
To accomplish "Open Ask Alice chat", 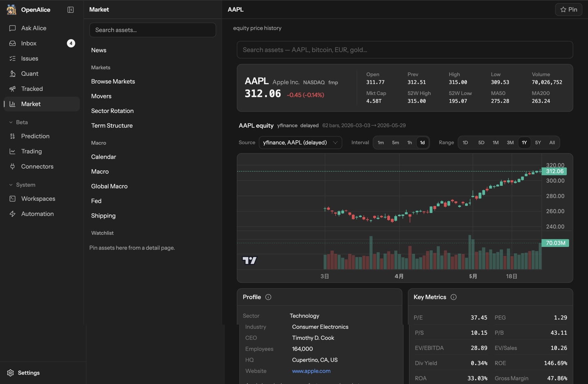I will [x=42, y=28].
